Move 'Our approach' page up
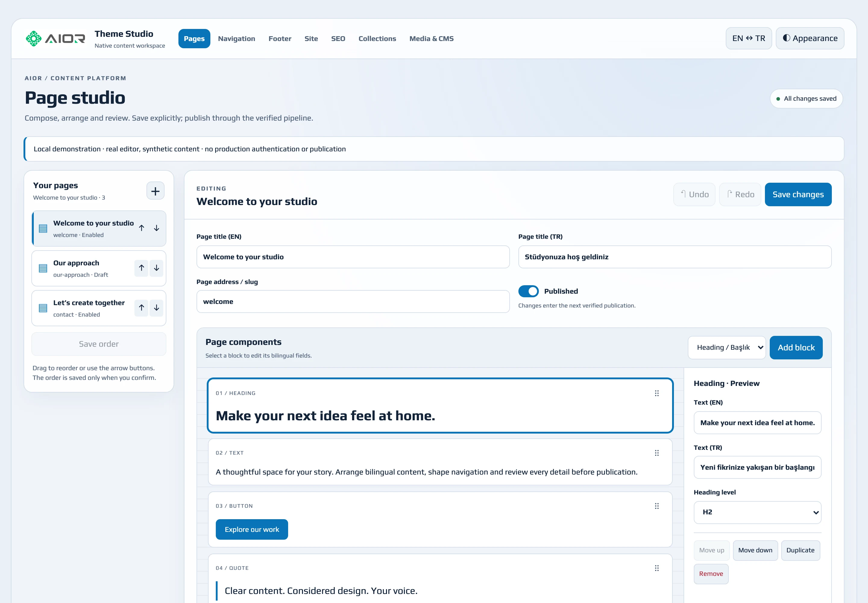Viewport: 868px width, 603px height. point(141,268)
